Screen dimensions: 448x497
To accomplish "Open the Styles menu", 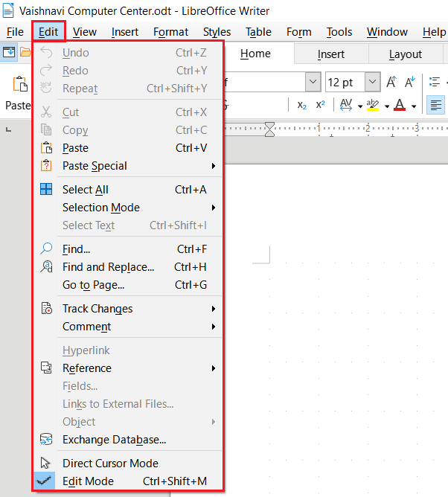I will click(x=217, y=32).
